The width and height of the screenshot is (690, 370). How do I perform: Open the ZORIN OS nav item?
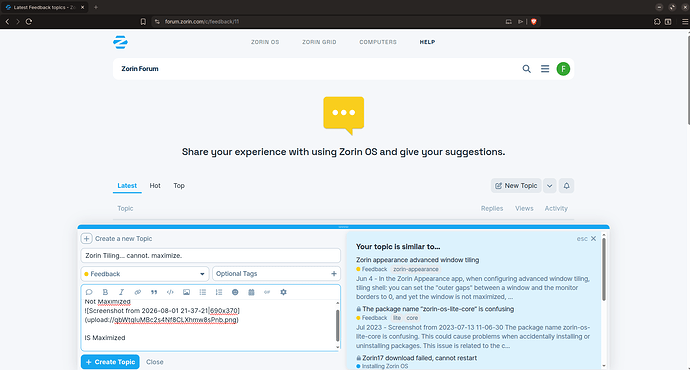coord(265,42)
